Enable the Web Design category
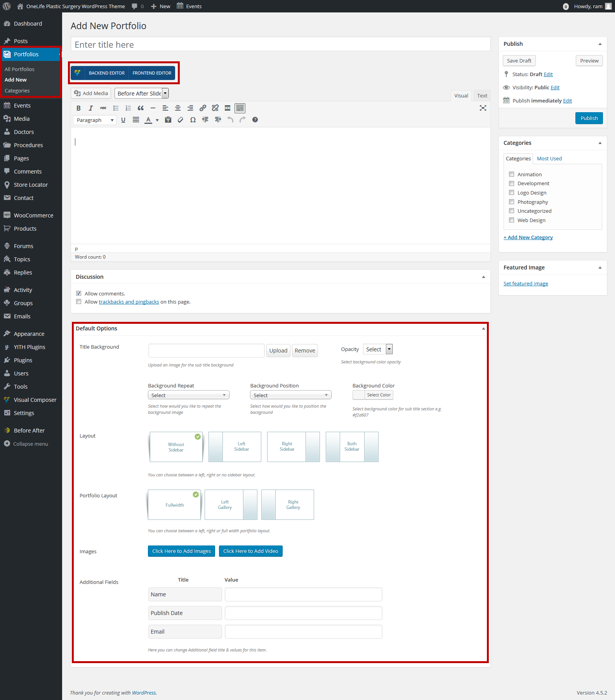This screenshot has width=615, height=700. [x=511, y=220]
